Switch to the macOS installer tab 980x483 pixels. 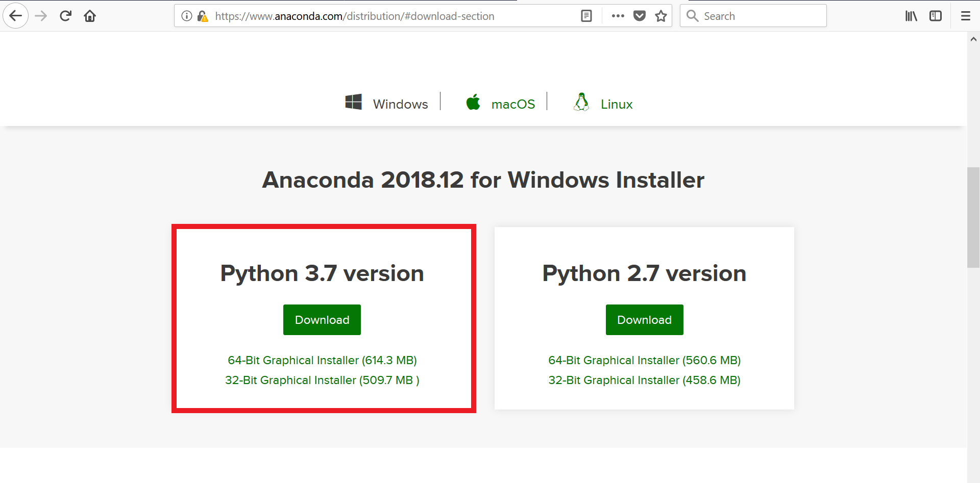point(501,104)
